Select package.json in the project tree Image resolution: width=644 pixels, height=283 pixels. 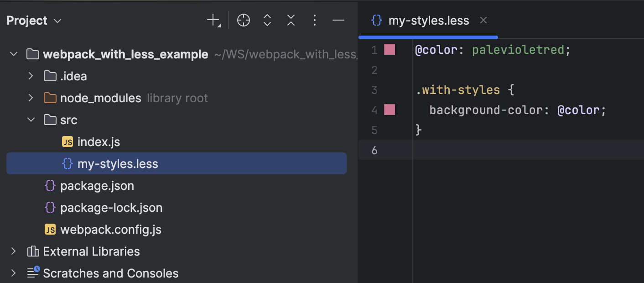click(97, 185)
